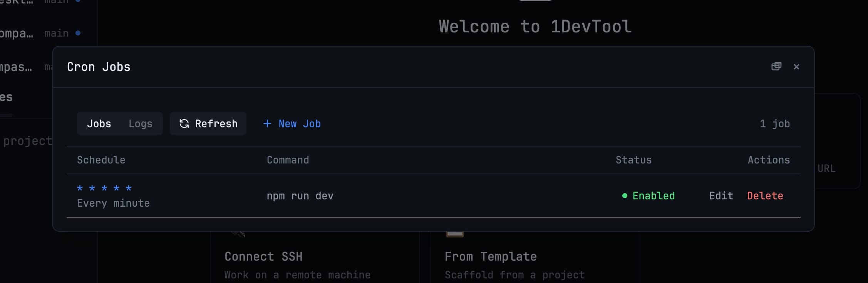Switch to the Jobs tab
This screenshot has height=283, width=868.
[99, 124]
